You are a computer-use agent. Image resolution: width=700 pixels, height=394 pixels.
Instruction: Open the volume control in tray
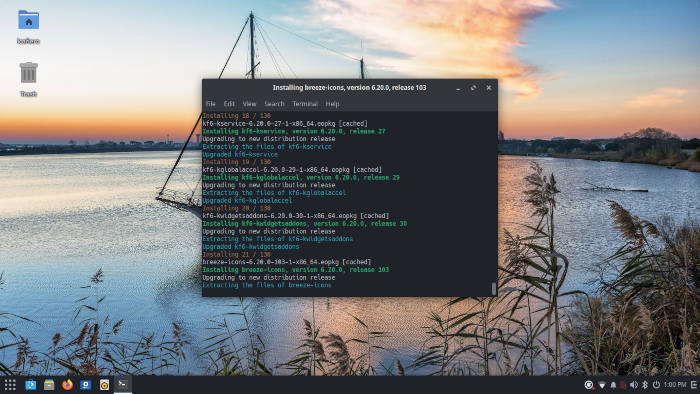click(633, 385)
